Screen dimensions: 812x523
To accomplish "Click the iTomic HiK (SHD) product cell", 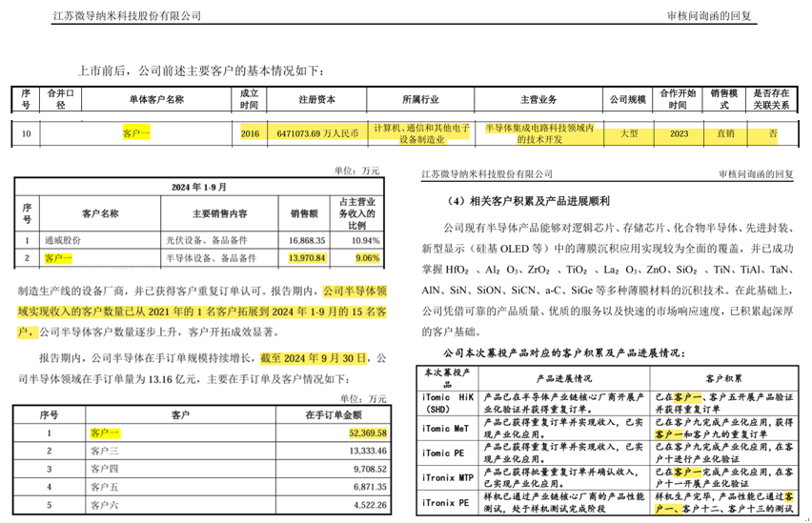I will click(448, 403).
